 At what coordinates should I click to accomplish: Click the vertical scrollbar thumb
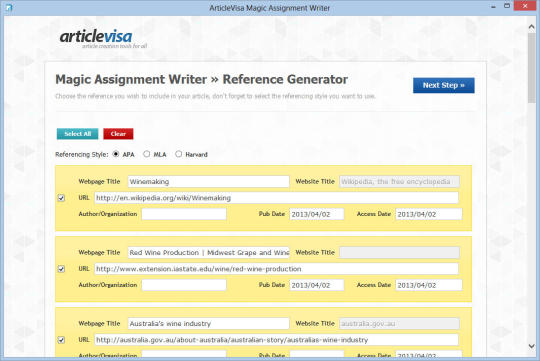click(531, 68)
